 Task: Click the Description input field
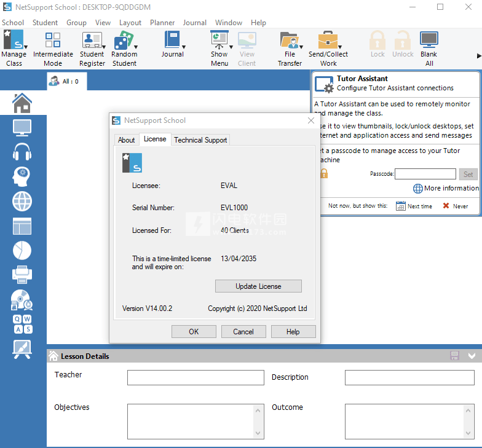[409, 377]
